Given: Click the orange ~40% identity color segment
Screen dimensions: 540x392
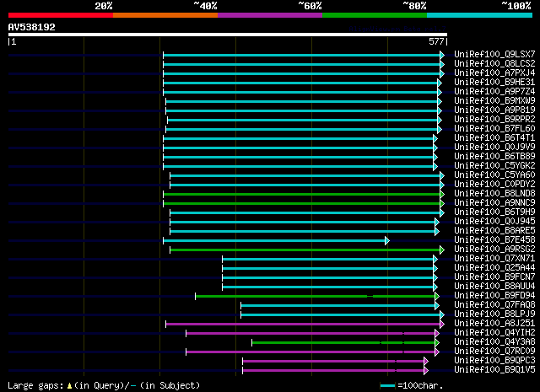Looking at the screenshot, I should pyautogui.click(x=165, y=15).
